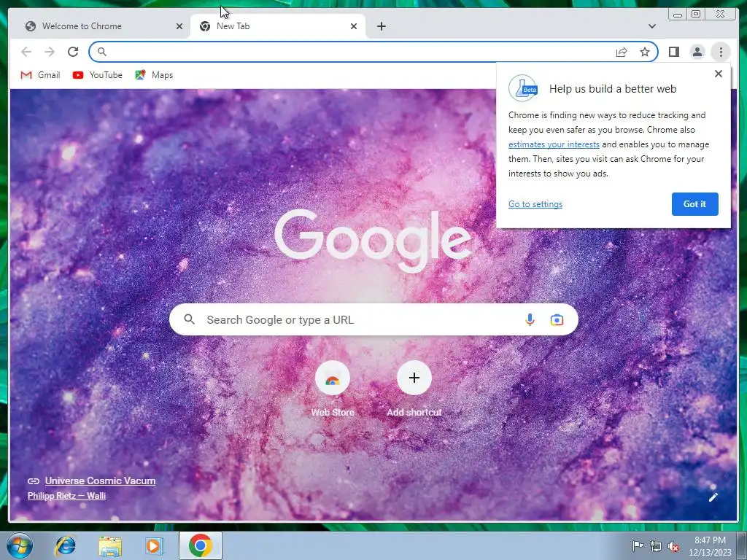Click the Go to settings link
The height and width of the screenshot is (560, 747).
point(535,204)
